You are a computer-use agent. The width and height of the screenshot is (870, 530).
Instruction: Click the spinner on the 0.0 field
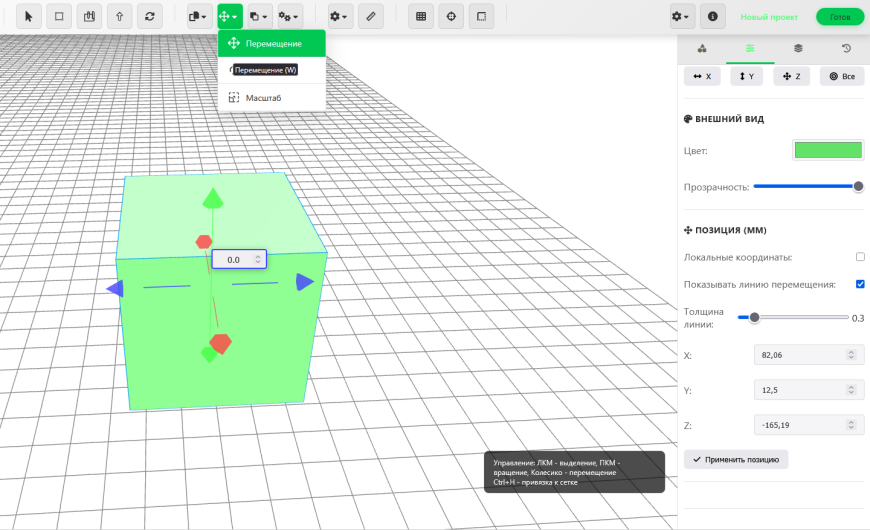[258, 260]
